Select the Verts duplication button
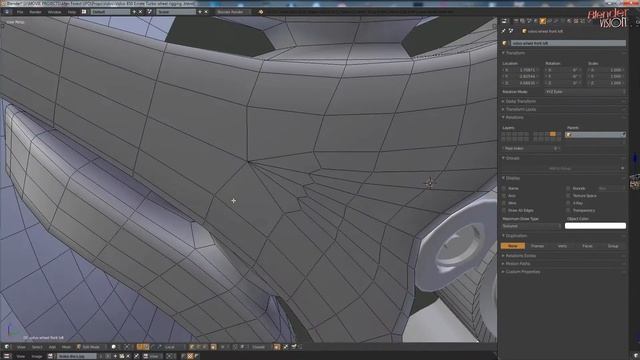This screenshot has height=360, width=640. point(562,246)
